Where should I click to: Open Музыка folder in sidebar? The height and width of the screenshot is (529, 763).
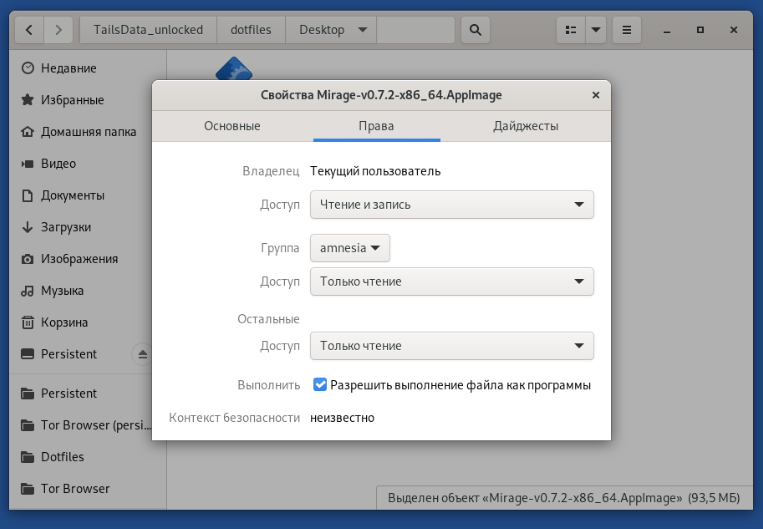point(62,290)
